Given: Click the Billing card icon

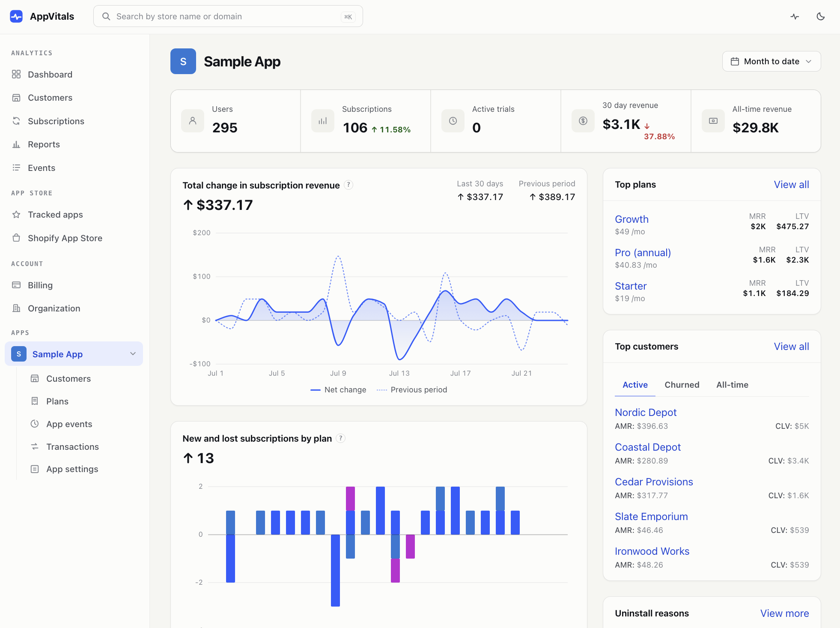Looking at the screenshot, I should [x=16, y=285].
